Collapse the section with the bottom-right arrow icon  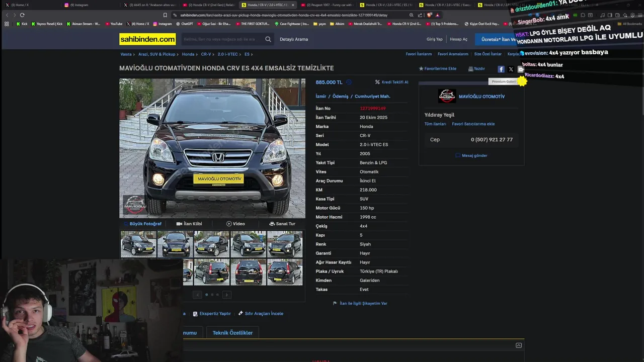519,345
